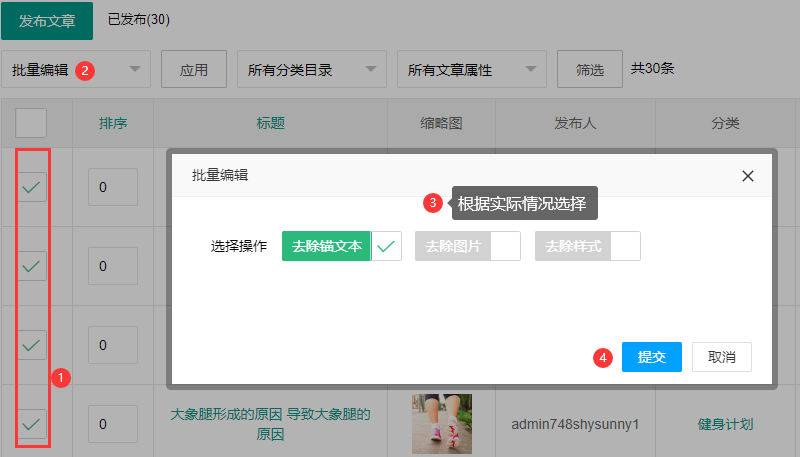Screen dimensions: 800x457
Task: Uncheck the last visible row checkbox
Action: pos(32,424)
